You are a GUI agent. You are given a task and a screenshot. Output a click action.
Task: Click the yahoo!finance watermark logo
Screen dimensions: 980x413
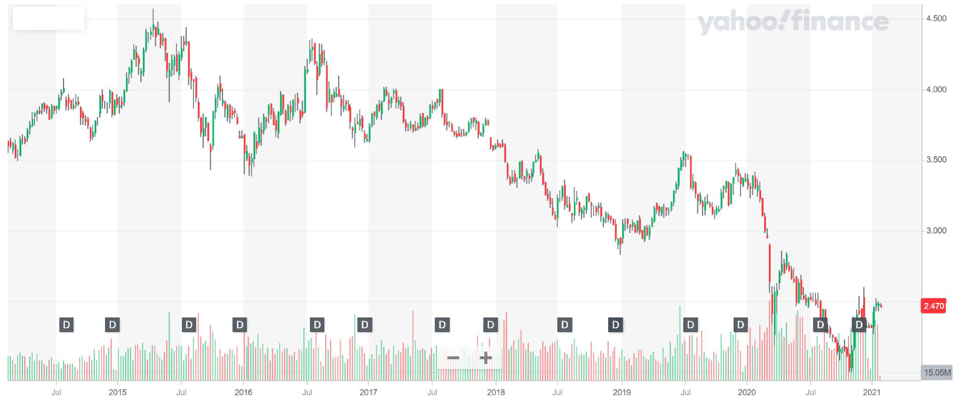(792, 21)
